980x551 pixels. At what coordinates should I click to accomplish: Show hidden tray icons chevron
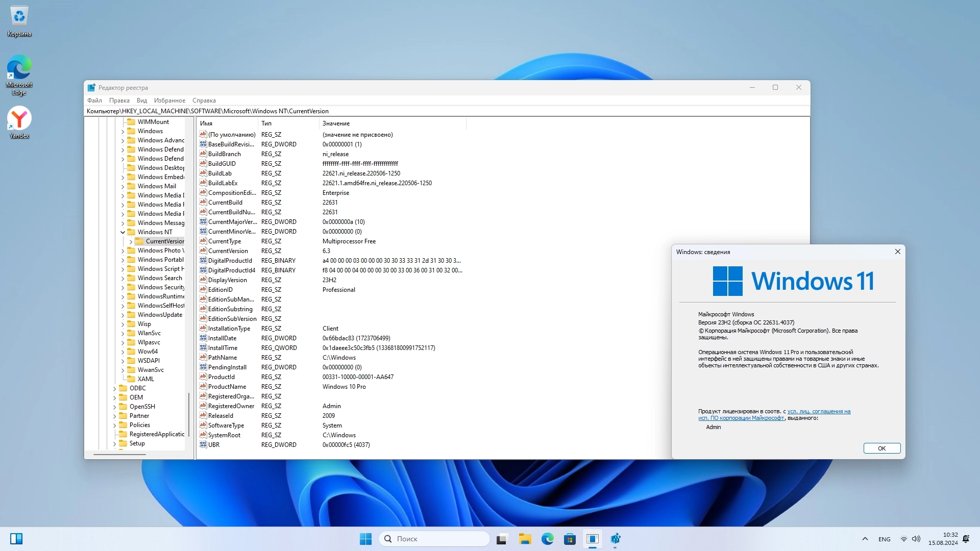(x=865, y=539)
